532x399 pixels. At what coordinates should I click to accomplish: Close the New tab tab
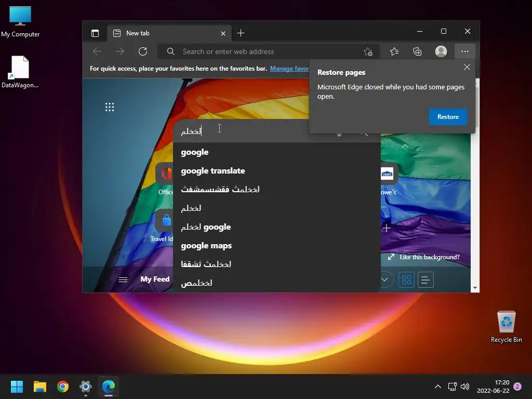click(223, 34)
